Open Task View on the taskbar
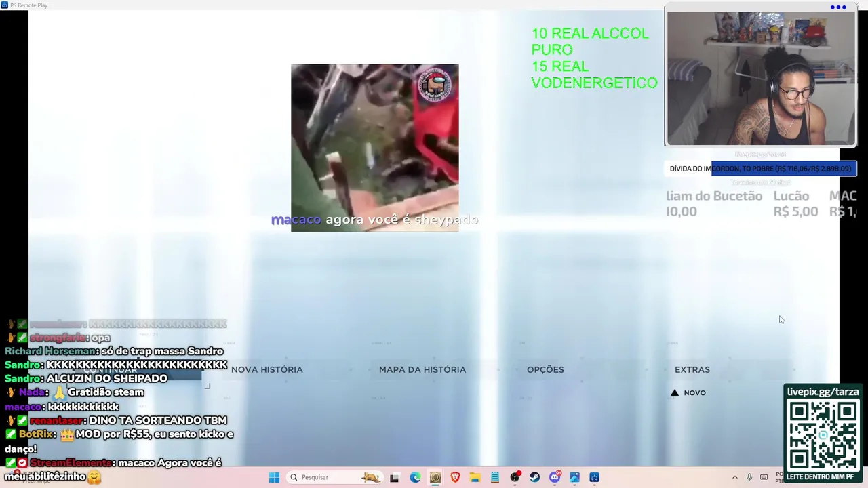 pos(394,477)
